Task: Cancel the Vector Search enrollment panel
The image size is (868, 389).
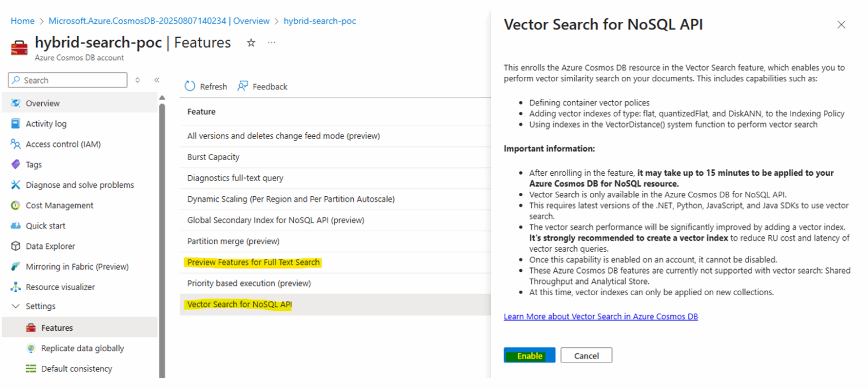Action: pos(586,355)
